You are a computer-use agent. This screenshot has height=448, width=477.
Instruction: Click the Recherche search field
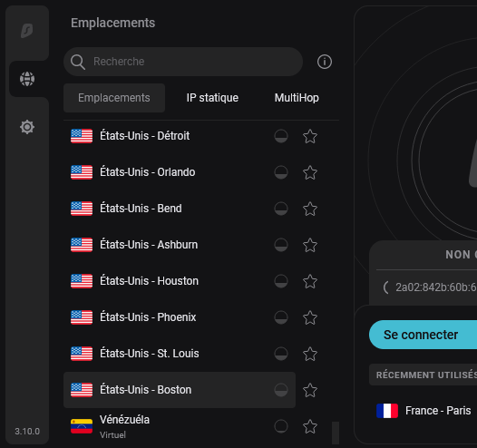coord(183,62)
